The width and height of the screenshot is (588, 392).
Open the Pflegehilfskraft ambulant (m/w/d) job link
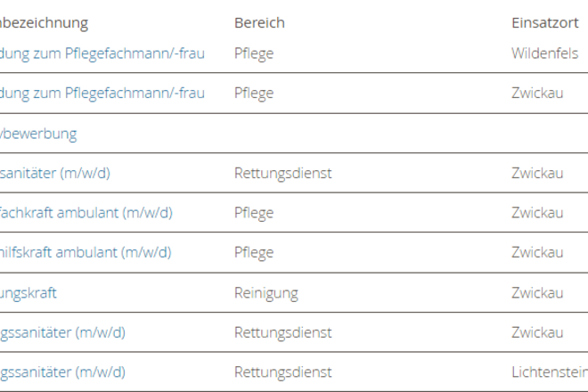point(86,252)
